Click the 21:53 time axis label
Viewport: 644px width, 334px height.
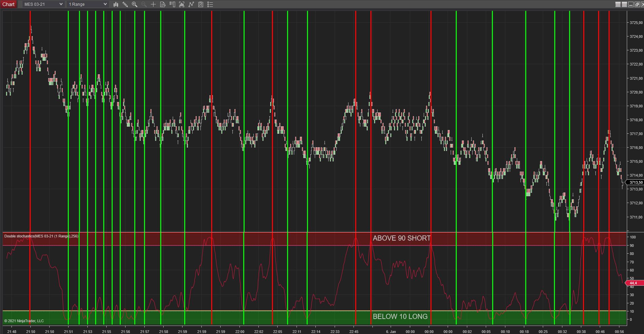87,332
